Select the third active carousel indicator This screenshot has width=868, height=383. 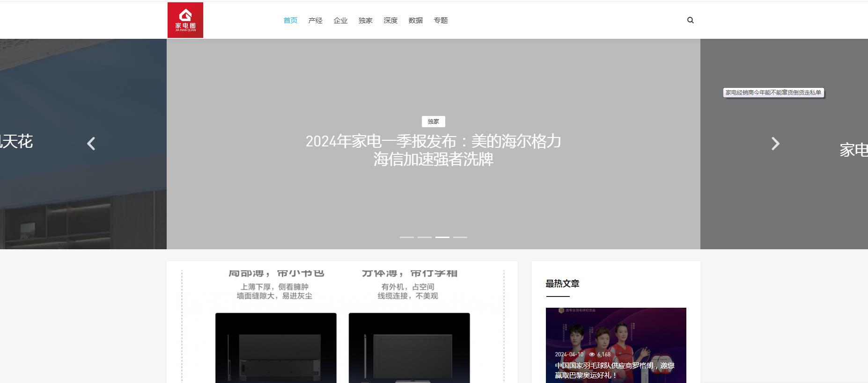pyautogui.click(x=442, y=237)
